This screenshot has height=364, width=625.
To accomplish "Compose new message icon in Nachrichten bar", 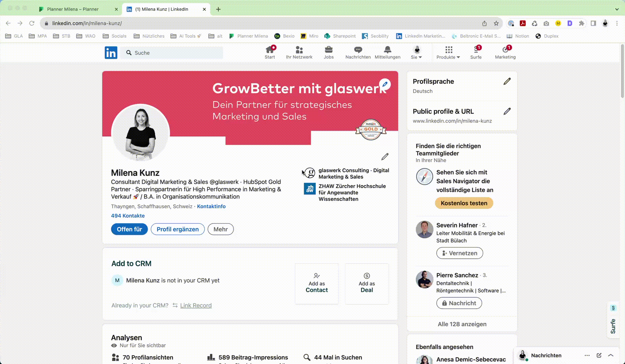I will 599,355.
